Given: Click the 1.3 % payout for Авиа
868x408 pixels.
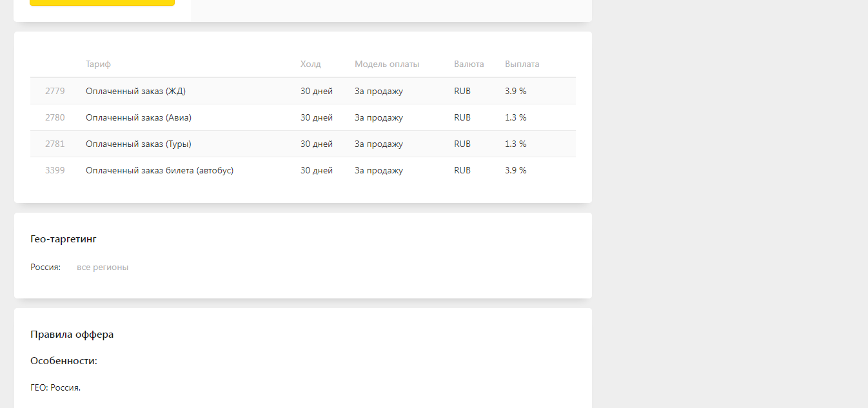Looking at the screenshot, I should (x=515, y=118).
